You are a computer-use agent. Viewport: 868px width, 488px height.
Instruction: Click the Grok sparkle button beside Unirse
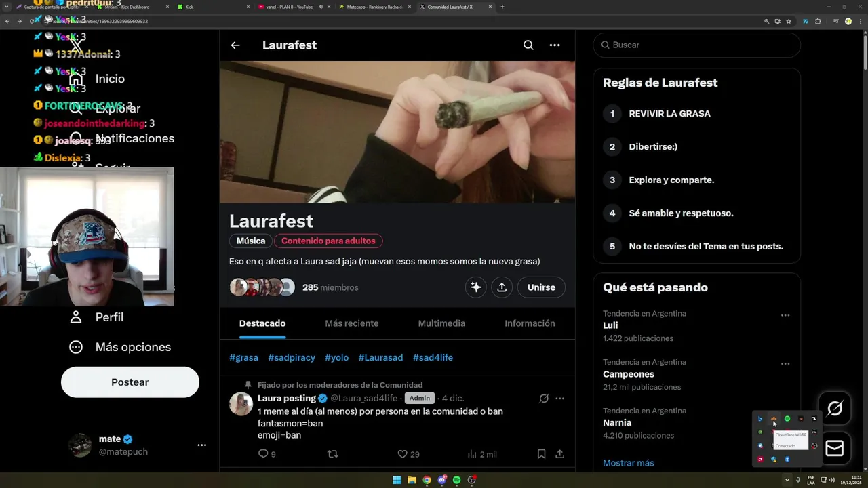(476, 287)
